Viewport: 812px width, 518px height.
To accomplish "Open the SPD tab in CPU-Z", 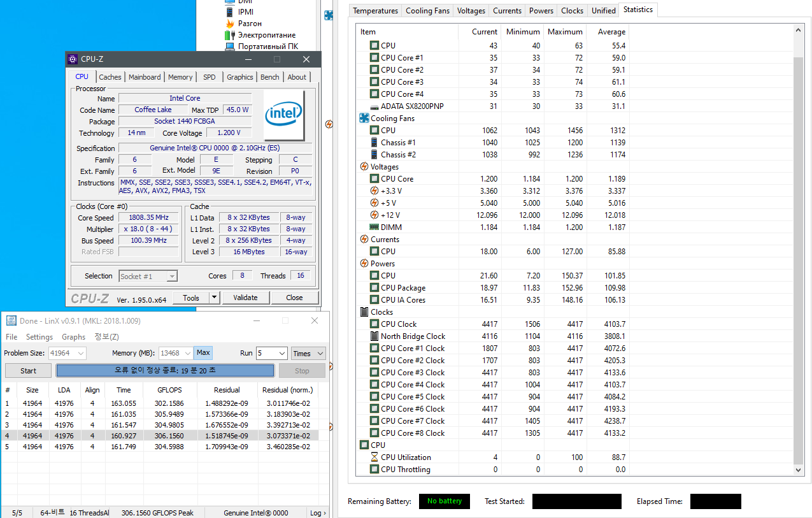I will coord(210,77).
